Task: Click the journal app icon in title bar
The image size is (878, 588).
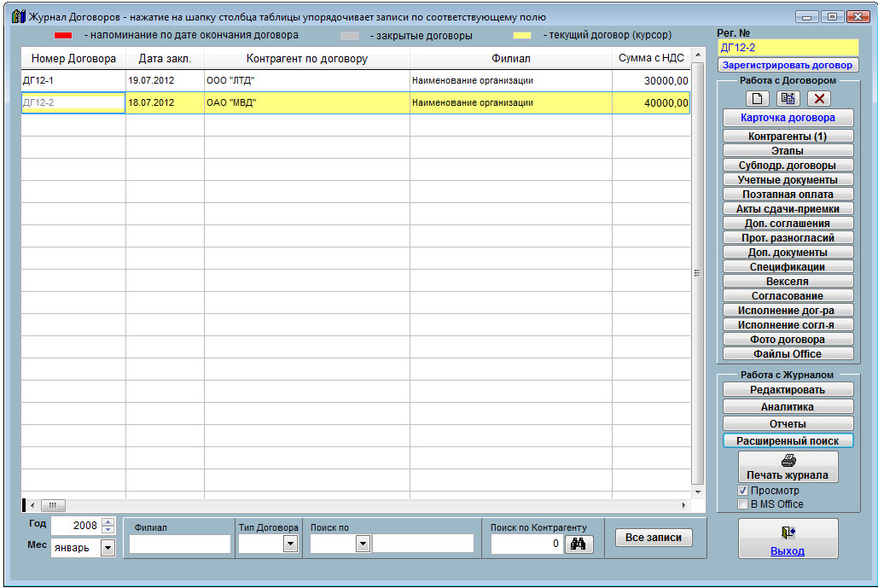Action: click(x=19, y=16)
